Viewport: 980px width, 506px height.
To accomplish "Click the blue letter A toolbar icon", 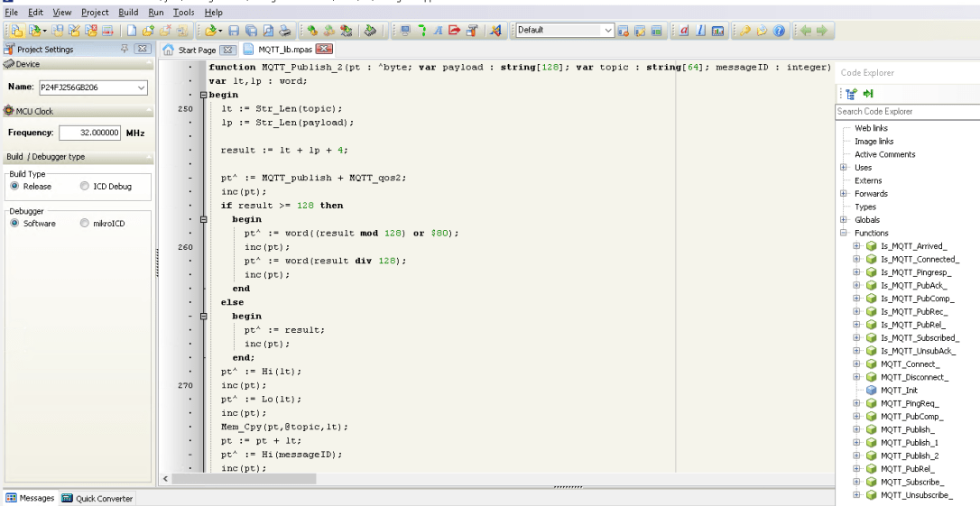I will 438,30.
